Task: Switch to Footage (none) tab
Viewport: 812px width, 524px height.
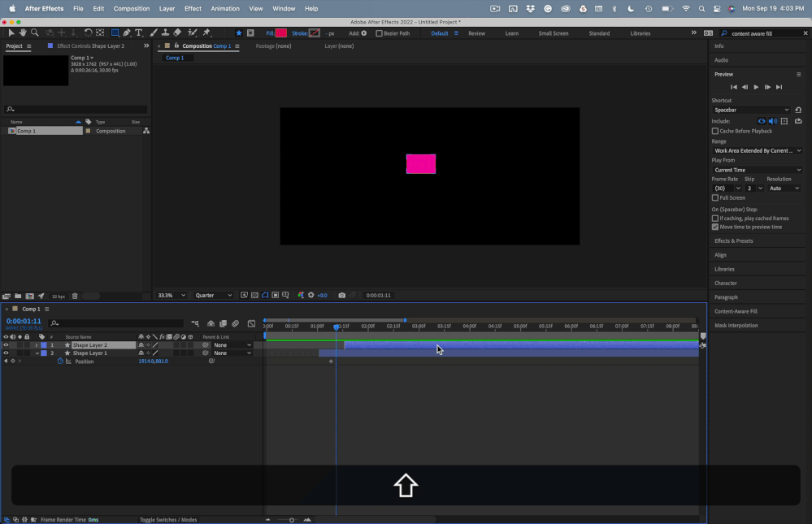Action: (x=273, y=46)
